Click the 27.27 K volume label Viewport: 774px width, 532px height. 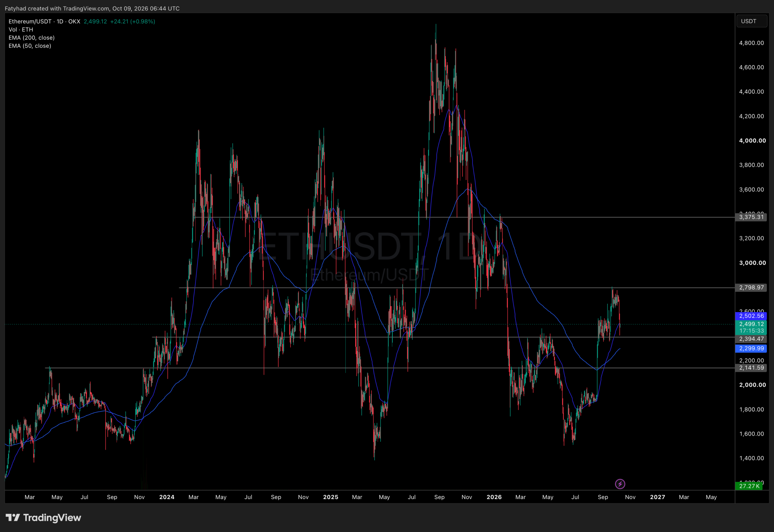tap(749, 486)
